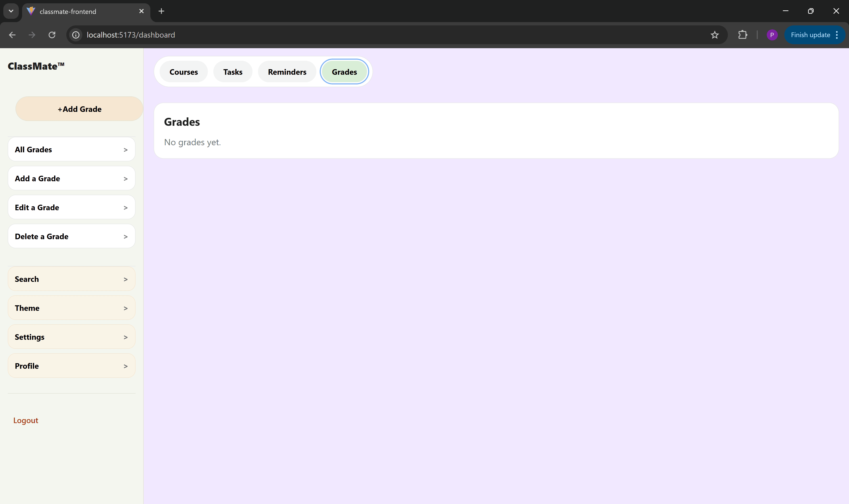Open the browser extensions puzzle icon
This screenshot has height=504, width=849.
[742, 35]
